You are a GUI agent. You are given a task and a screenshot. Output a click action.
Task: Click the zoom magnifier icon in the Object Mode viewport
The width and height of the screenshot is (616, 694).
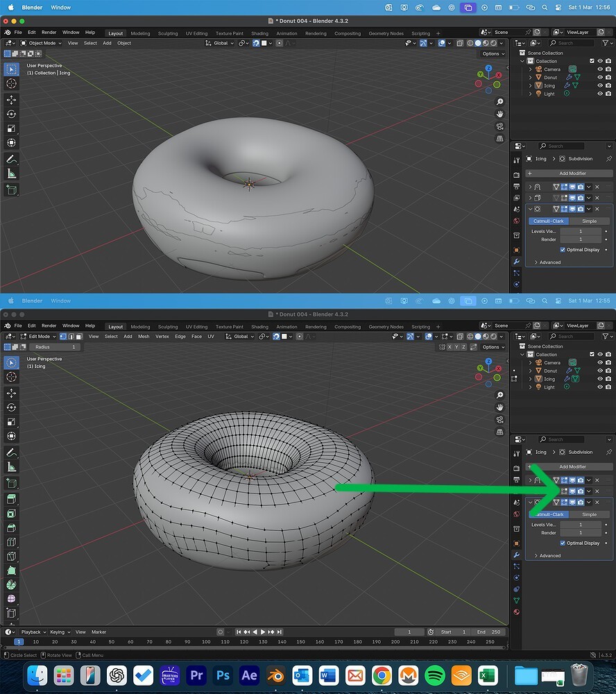(x=499, y=102)
